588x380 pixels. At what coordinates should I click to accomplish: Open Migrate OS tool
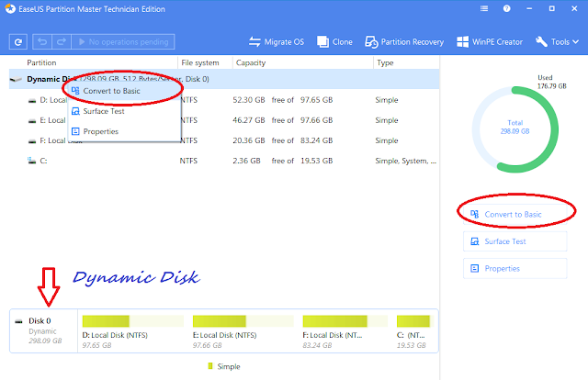pos(277,42)
